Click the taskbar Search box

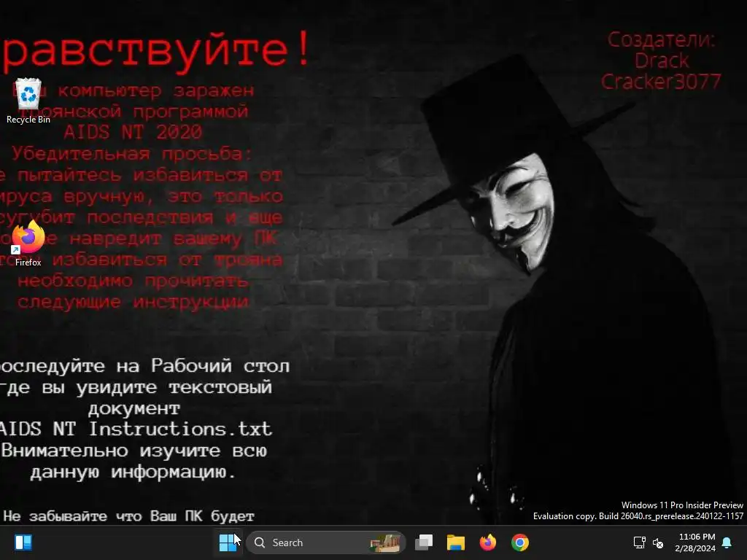pyautogui.click(x=326, y=542)
